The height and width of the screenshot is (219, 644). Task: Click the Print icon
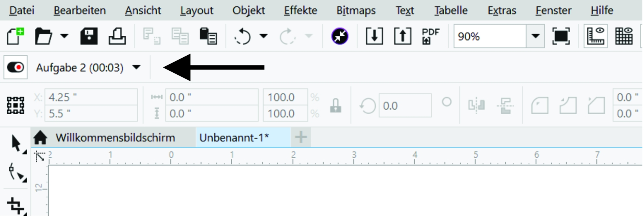117,37
